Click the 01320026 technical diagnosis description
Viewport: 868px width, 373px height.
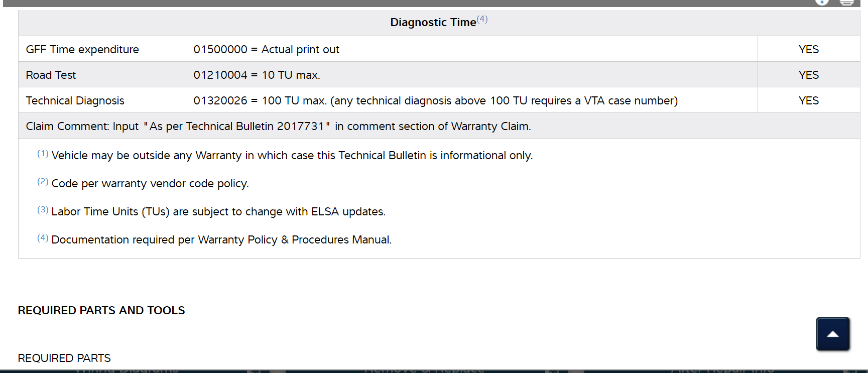435,100
